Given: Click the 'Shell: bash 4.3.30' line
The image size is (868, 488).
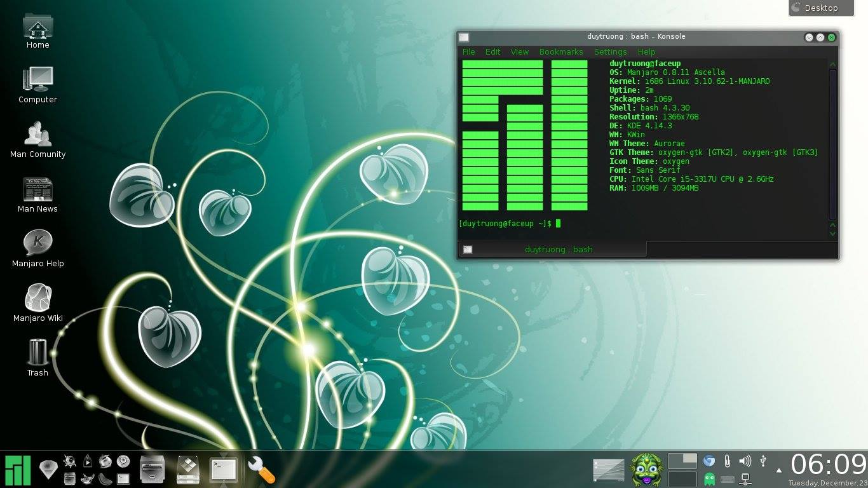Looking at the screenshot, I should 649,108.
